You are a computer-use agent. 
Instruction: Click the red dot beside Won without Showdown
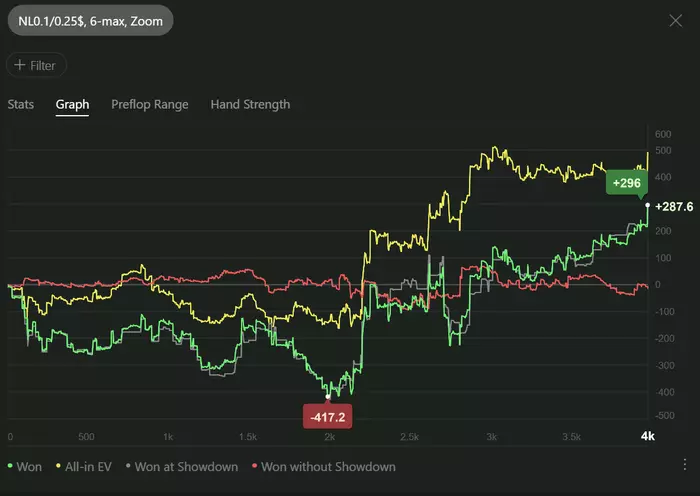click(255, 467)
